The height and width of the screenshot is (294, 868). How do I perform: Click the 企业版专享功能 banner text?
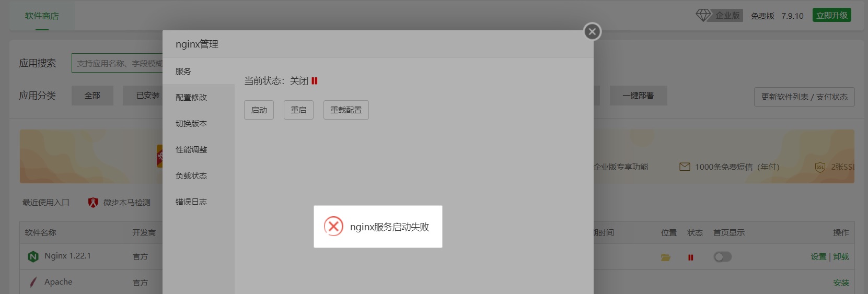click(x=621, y=167)
